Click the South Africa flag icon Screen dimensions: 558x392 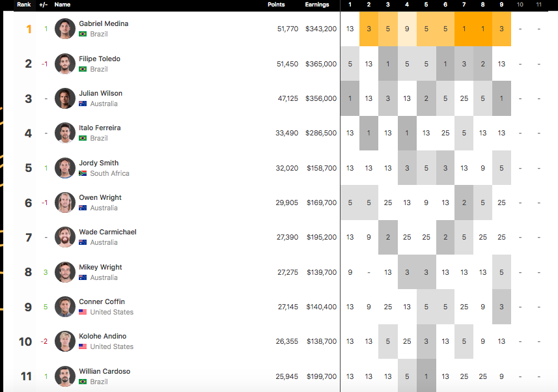pos(83,174)
